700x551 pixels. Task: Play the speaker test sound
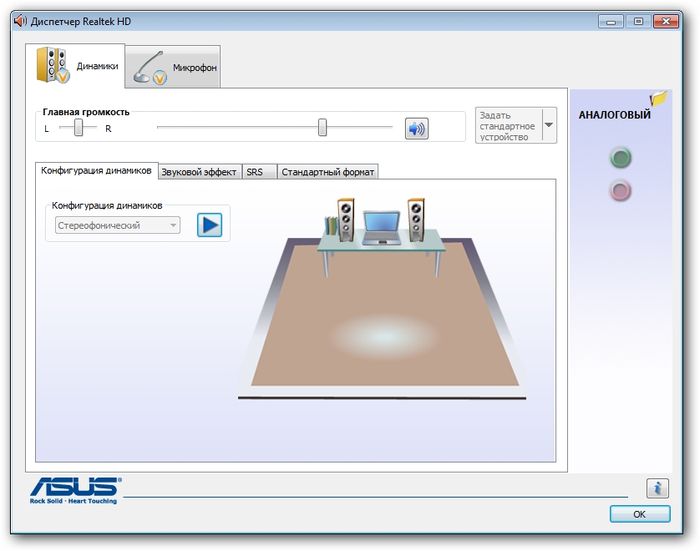tap(209, 225)
